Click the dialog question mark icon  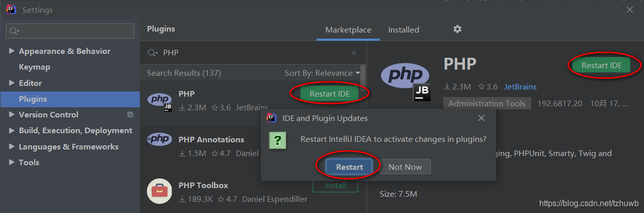[x=277, y=141]
